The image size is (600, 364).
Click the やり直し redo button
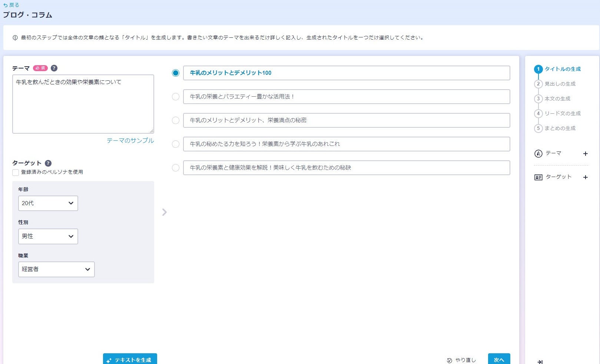tap(461, 360)
